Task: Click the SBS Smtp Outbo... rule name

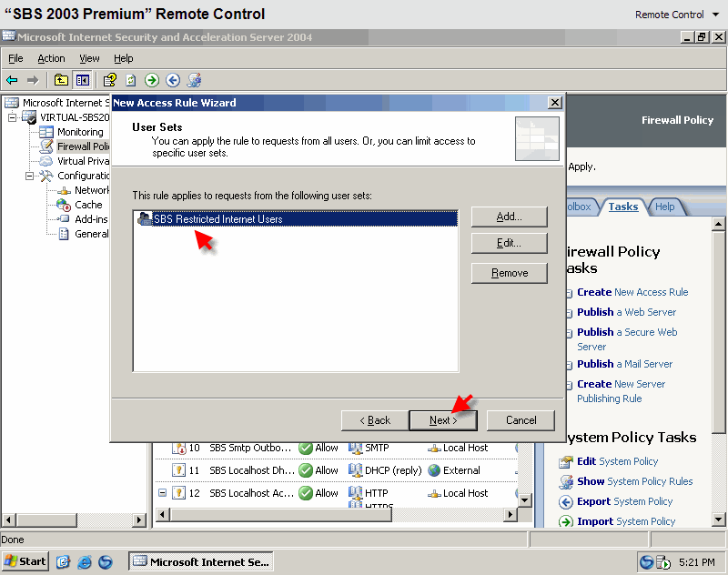Action: (x=249, y=448)
